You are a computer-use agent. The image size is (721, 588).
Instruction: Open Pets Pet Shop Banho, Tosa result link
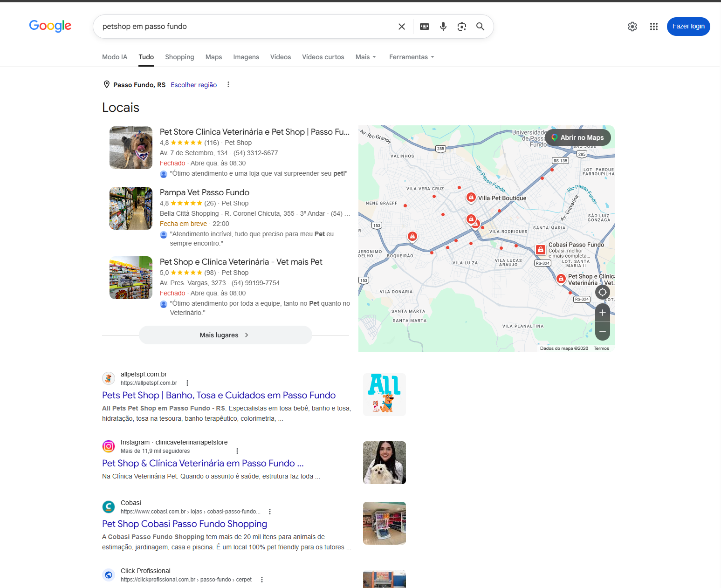click(219, 395)
